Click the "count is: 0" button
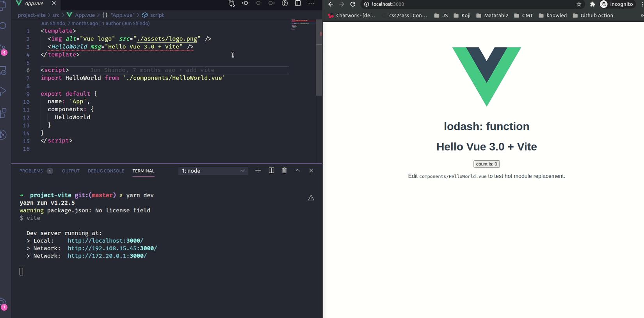 [486, 164]
